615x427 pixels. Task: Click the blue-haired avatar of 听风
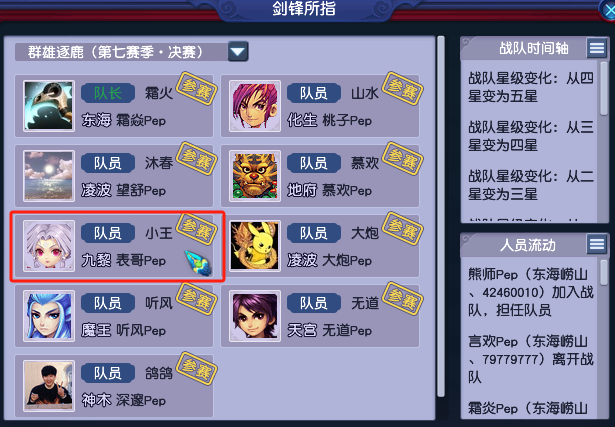click(49, 316)
